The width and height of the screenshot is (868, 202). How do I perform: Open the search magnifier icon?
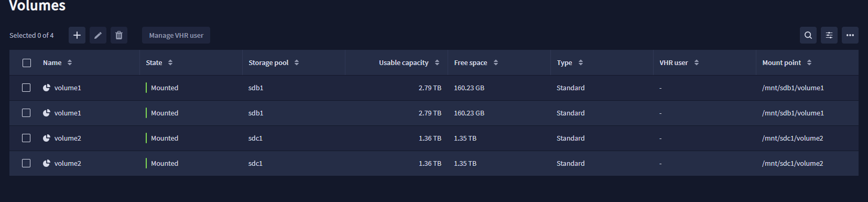pos(808,35)
